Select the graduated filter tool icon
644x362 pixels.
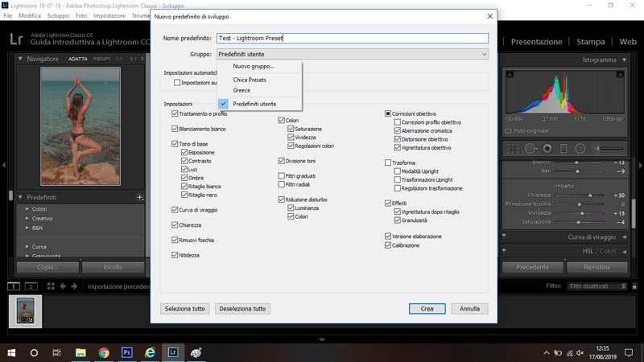click(563, 148)
